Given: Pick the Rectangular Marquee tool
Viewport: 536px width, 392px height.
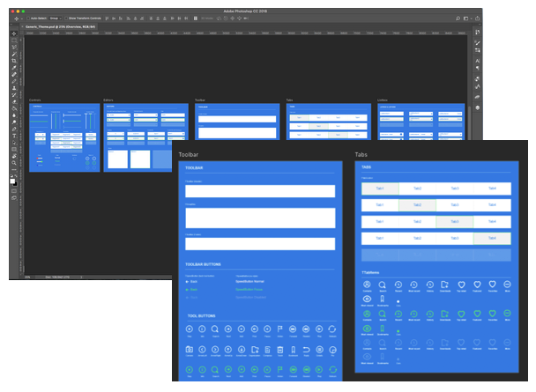Looking at the screenshot, I should (14, 41).
